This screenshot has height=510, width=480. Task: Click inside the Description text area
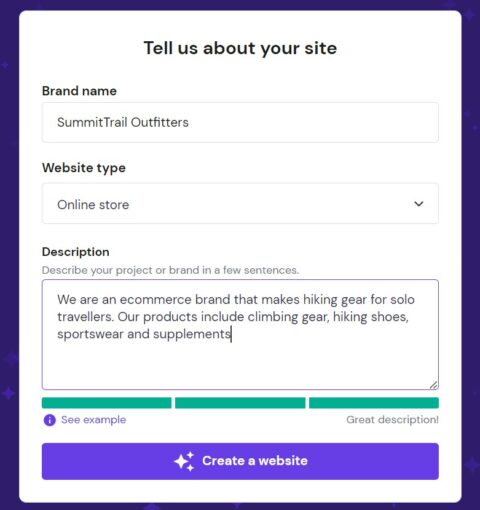tap(240, 335)
